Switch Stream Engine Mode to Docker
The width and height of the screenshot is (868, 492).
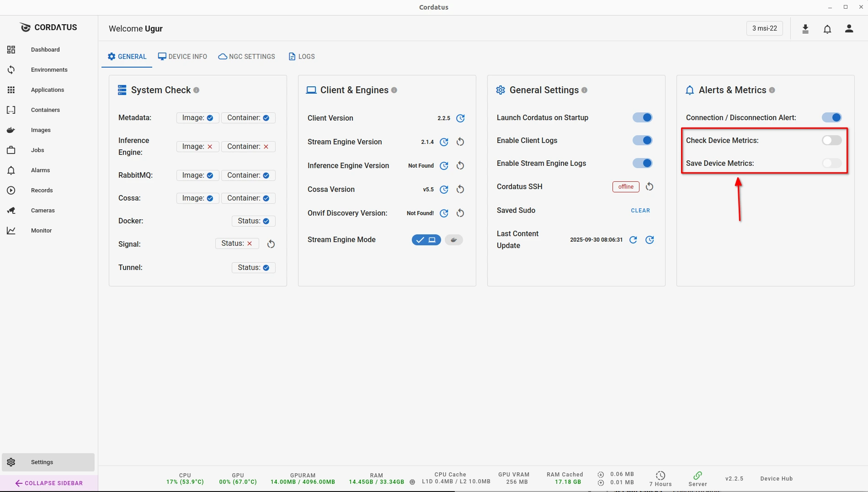pyautogui.click(x=454, y=239)
